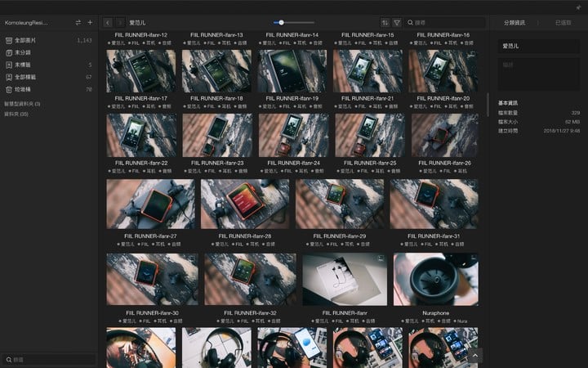This screenshot has height=368, width=588.
Task: Click the file name Nuraphone
Action: (x=436, y=312)
